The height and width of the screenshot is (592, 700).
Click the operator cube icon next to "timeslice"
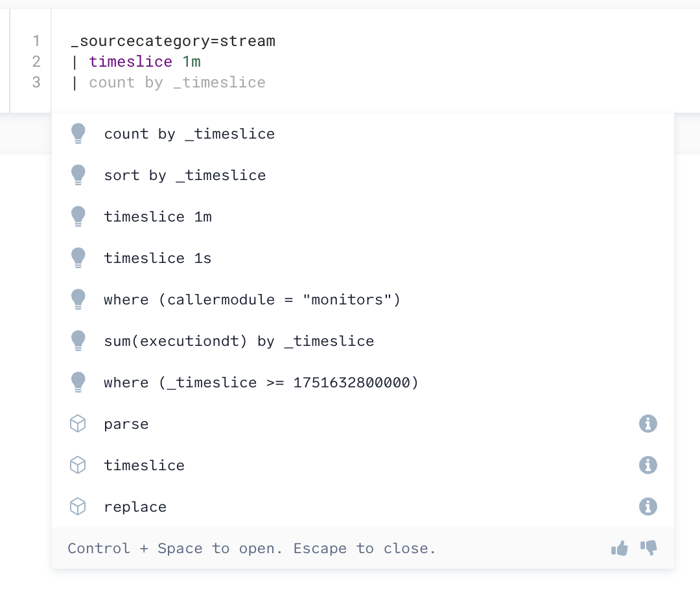point(78,465)
